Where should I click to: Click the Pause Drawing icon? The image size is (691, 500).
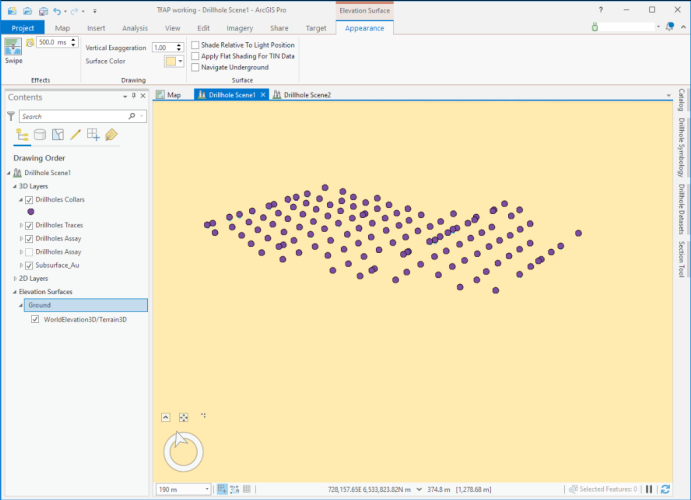click(650, 489)
